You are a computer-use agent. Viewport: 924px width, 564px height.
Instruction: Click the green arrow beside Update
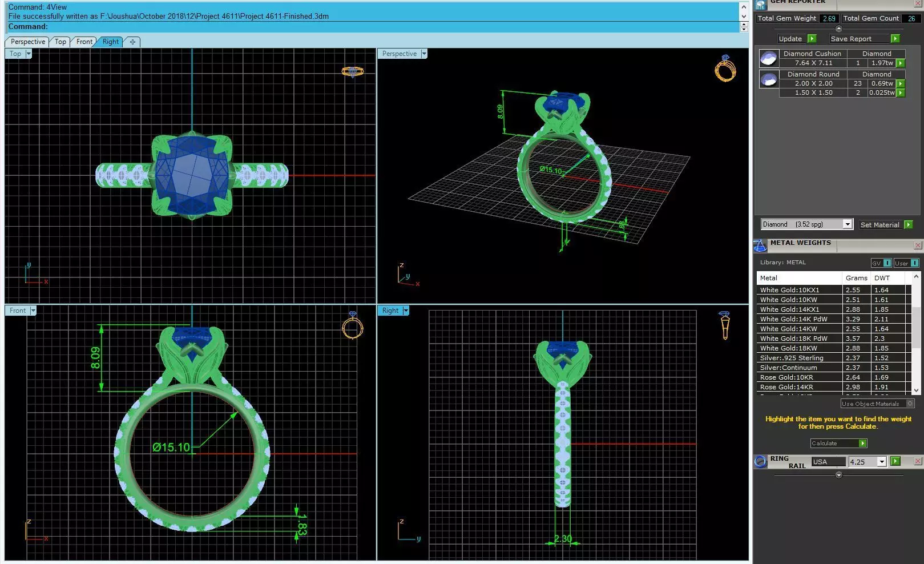(812, 39)
